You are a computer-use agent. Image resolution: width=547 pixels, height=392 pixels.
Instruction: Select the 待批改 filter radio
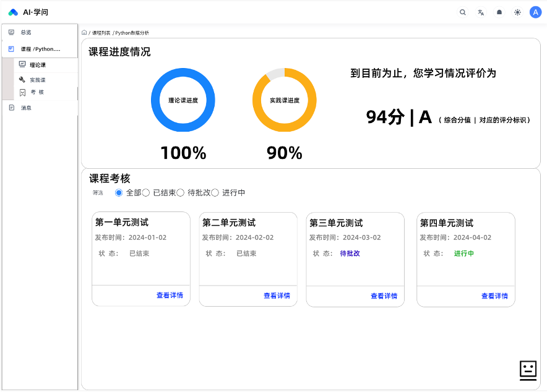click(x=180, y=193)
